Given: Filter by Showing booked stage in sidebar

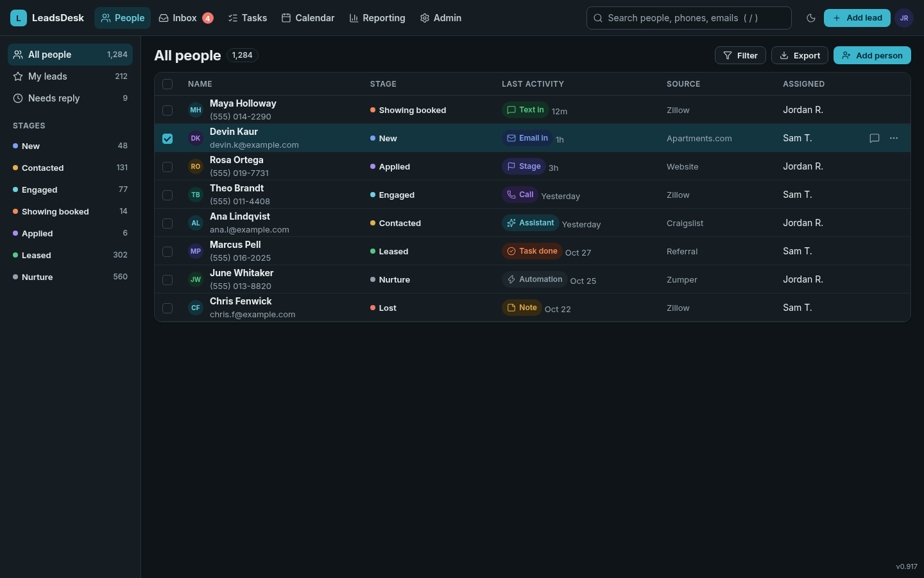Looking at the screenshot, I should [x=70, y=211].
